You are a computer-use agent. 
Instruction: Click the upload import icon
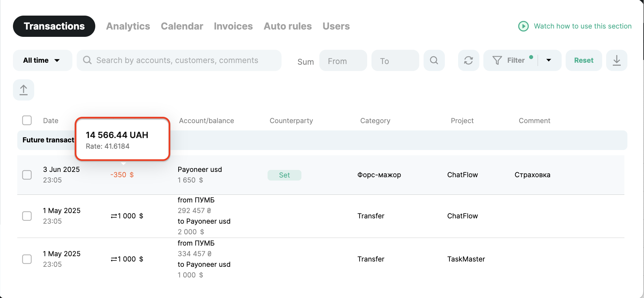coord(24,90)
